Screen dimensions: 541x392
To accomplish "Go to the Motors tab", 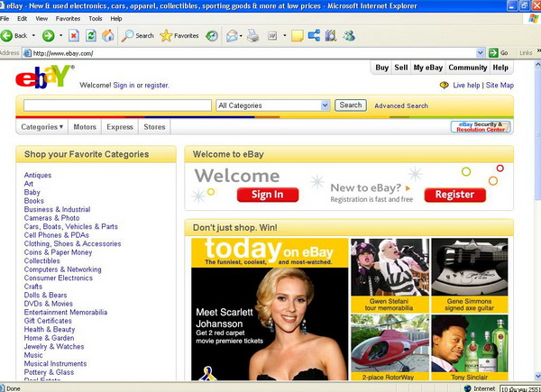I will point(85,127).
